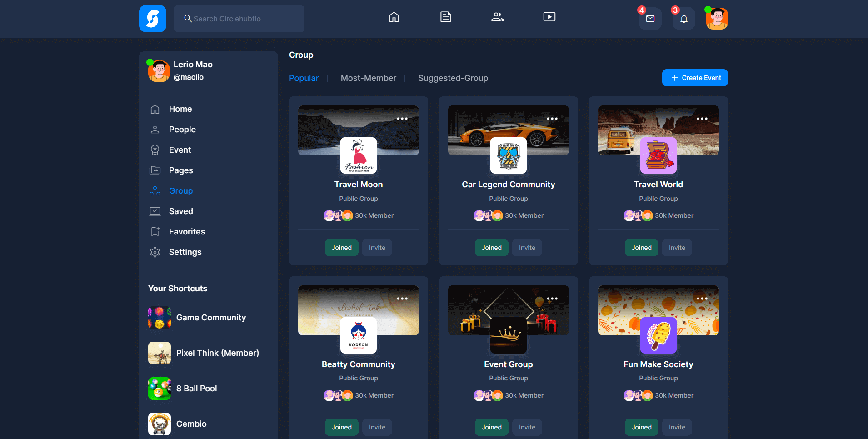
Task: Click the People sidebar icon
Action: (x=155, y=130)
